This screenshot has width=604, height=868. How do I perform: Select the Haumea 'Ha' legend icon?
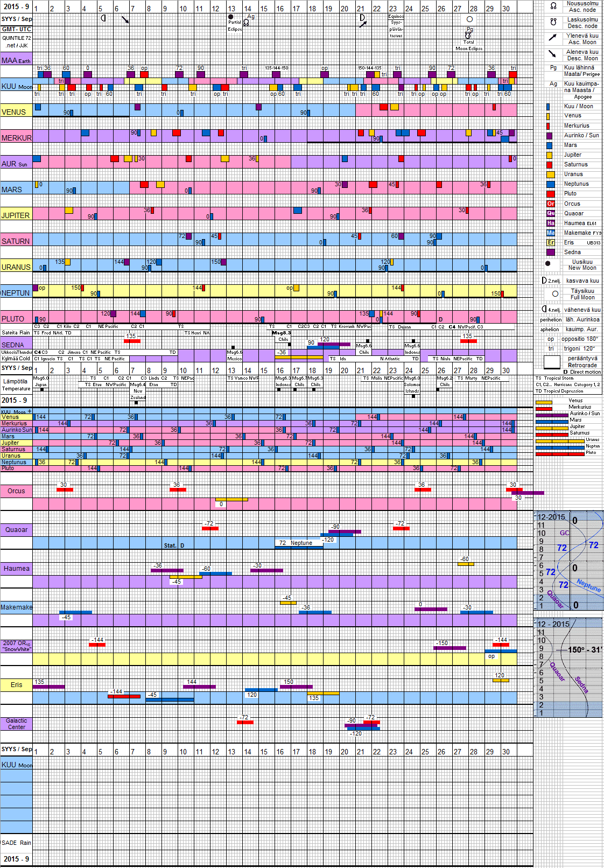550,223
